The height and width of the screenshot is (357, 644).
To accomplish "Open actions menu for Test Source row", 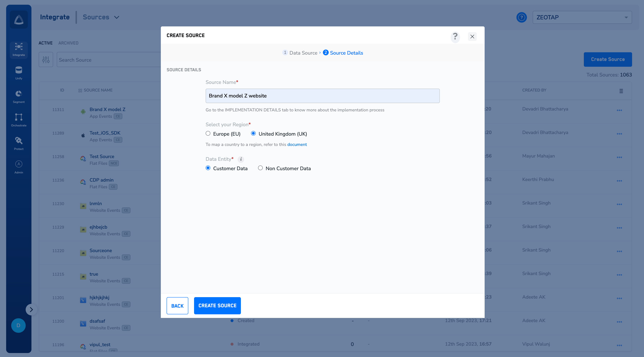I will coord(619,157).
